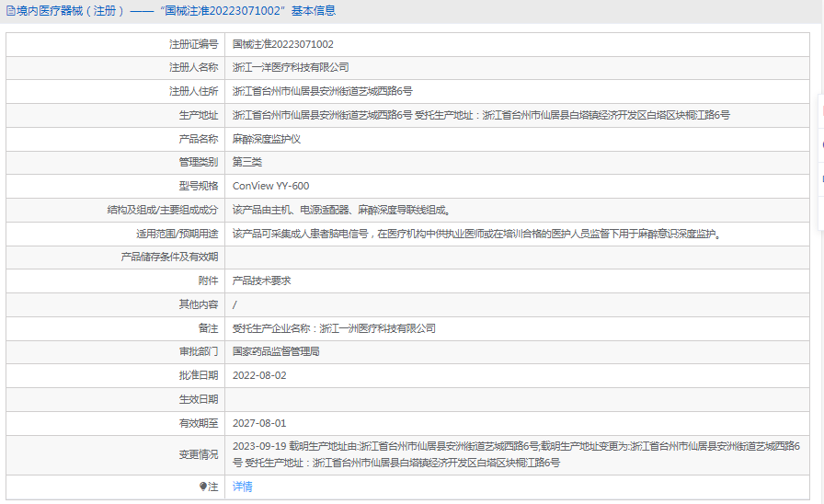
Task: Click the 注册人名称 label cell
Action: (x=115, y=67)
